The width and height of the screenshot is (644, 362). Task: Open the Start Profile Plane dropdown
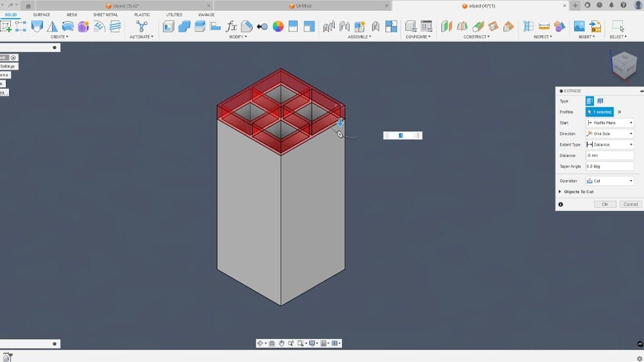tap(609, 123)
